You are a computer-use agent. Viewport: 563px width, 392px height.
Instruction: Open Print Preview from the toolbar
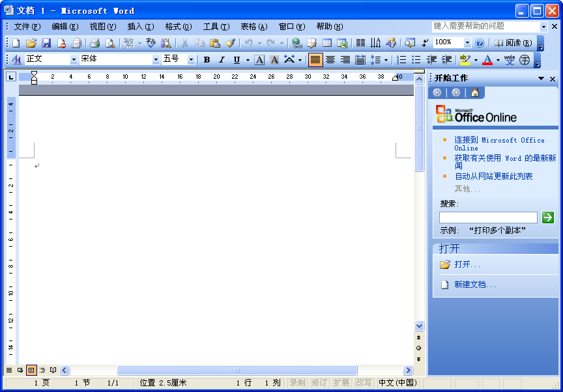pos(110,43)
